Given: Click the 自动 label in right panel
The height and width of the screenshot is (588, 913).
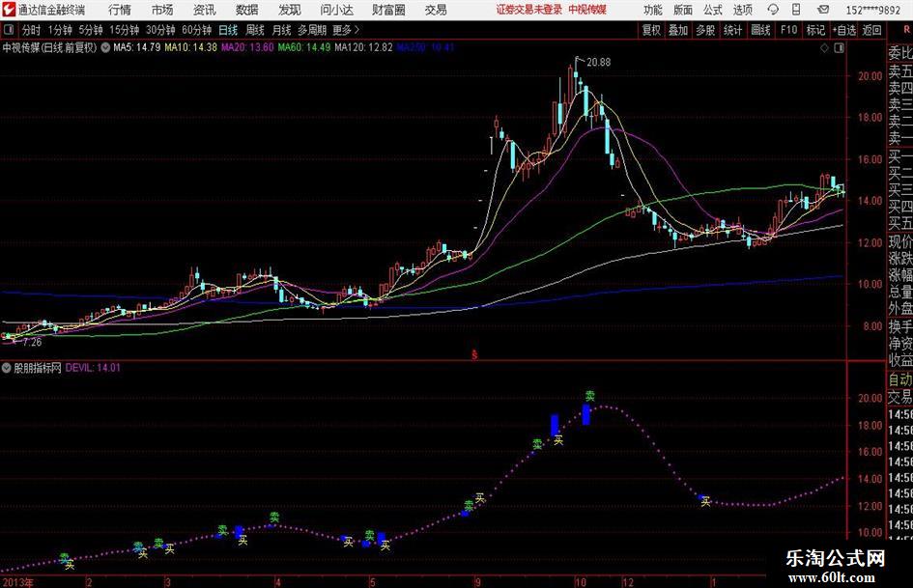Looking at the screenshot, I should (x=900, y=379).
